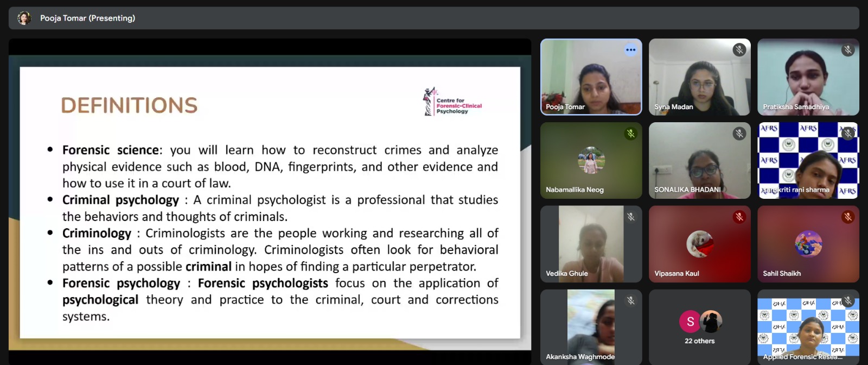
Task: Click Sahil Shaikh's muted microphone icon
Action: point(848,217)
